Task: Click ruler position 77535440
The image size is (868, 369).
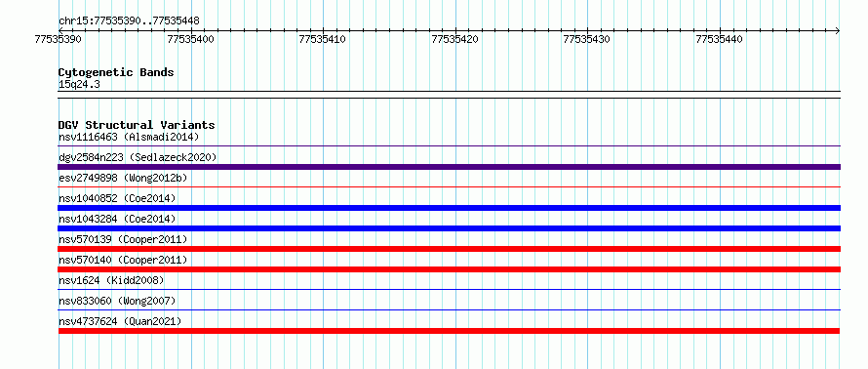Action: coord(719,39)
